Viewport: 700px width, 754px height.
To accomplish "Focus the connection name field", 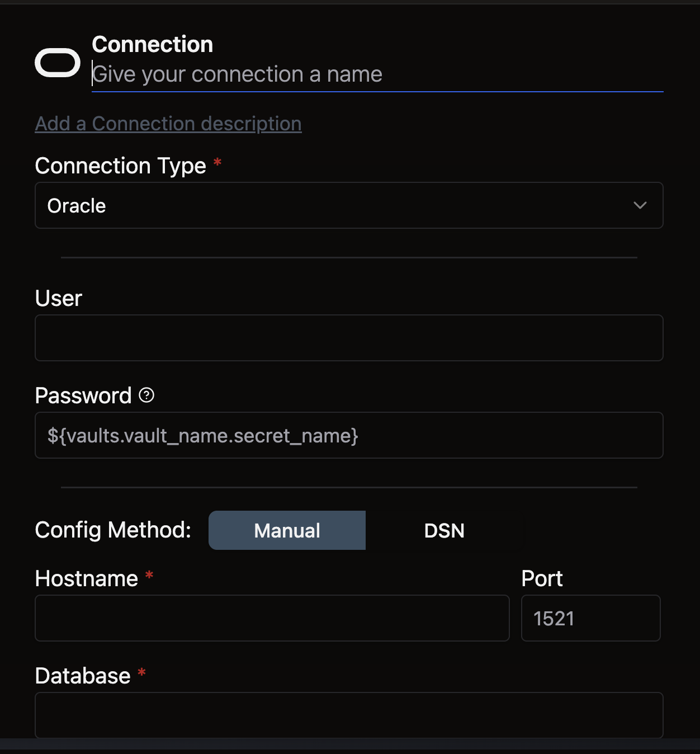I will click(377, 74).
